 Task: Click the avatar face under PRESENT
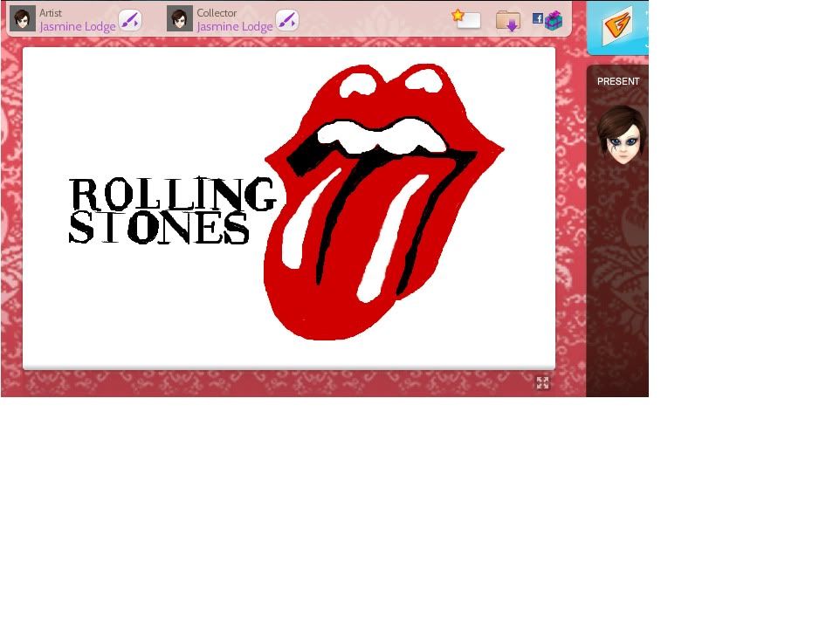622,135
